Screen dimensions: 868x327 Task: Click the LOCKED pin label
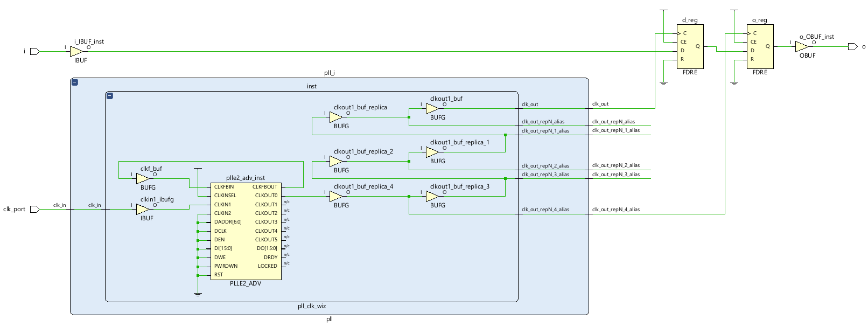(268, 266)
